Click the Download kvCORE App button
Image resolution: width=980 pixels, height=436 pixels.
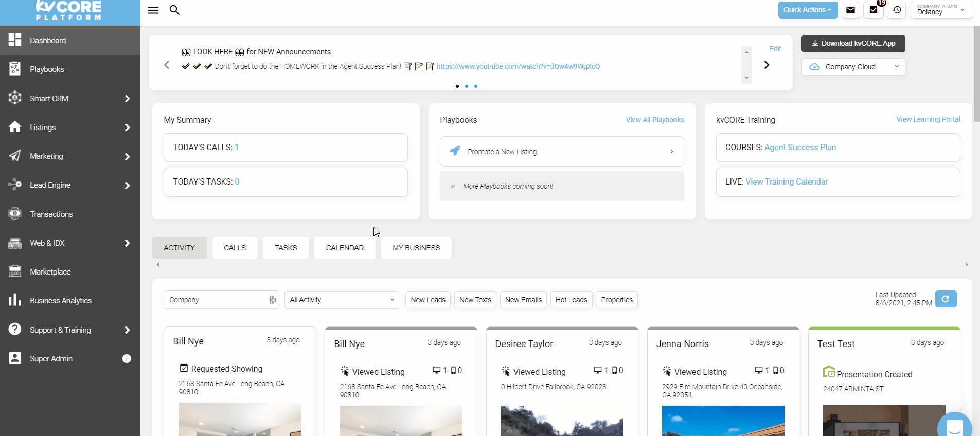(853, 44)
